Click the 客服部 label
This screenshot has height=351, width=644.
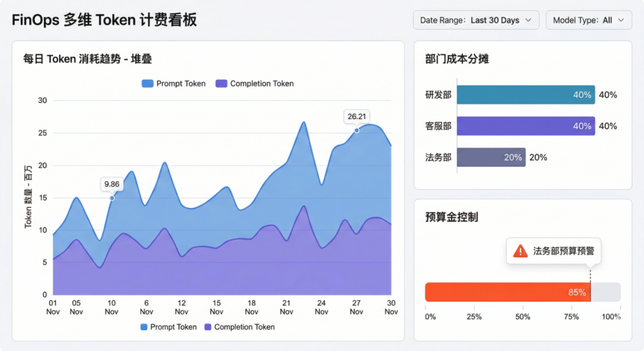438,126
